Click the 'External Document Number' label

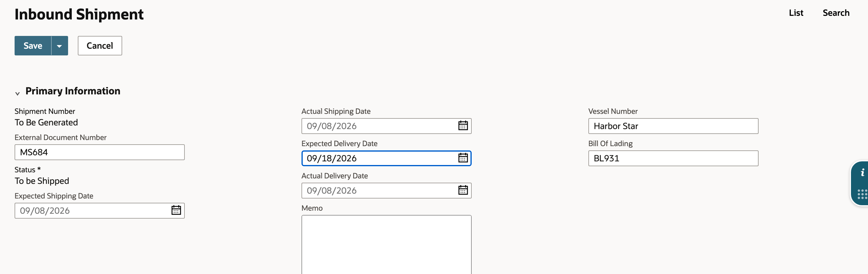(x=60, y=137)
